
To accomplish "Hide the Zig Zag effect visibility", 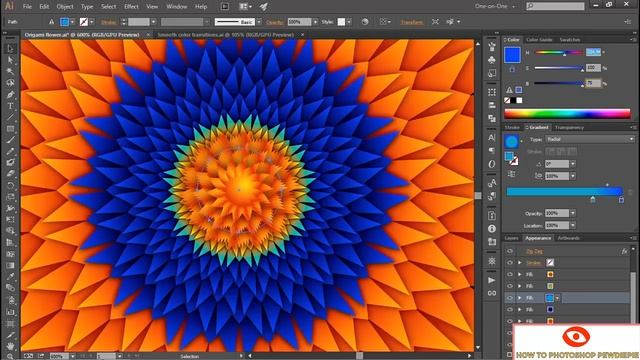I will coord(510,251).
